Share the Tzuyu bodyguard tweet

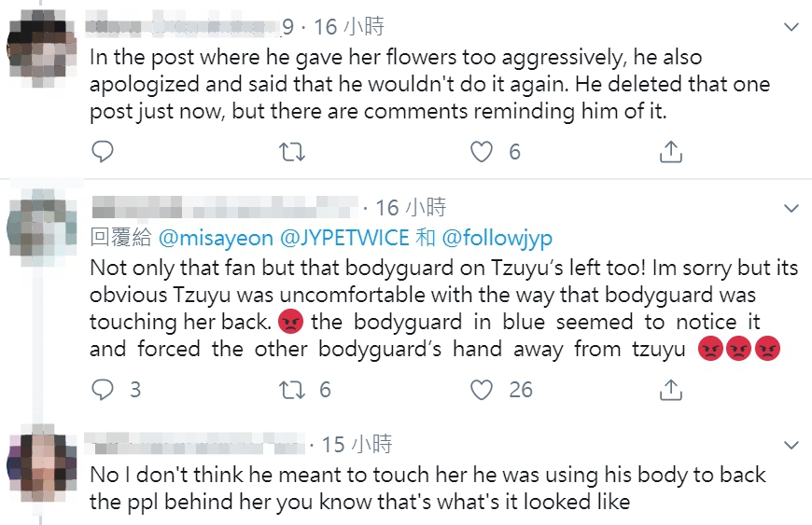670,389
